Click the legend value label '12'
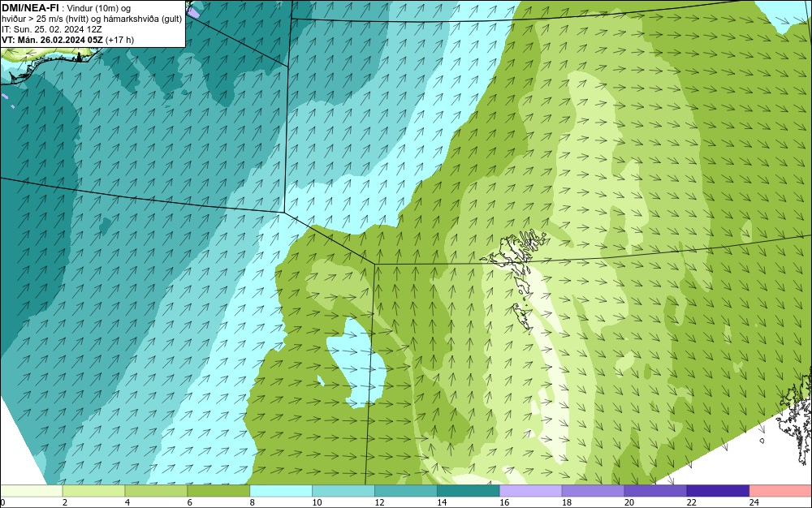 click(379, 502)
